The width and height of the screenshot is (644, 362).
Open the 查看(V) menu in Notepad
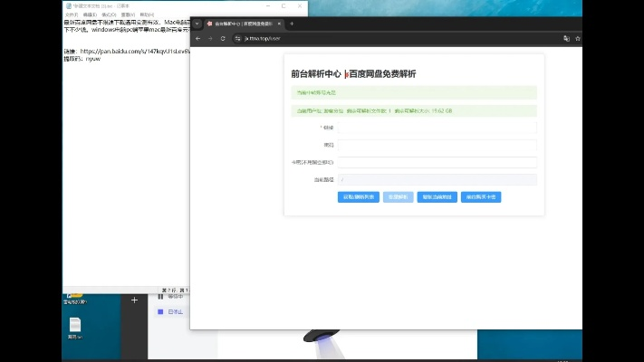pos(128,14)
